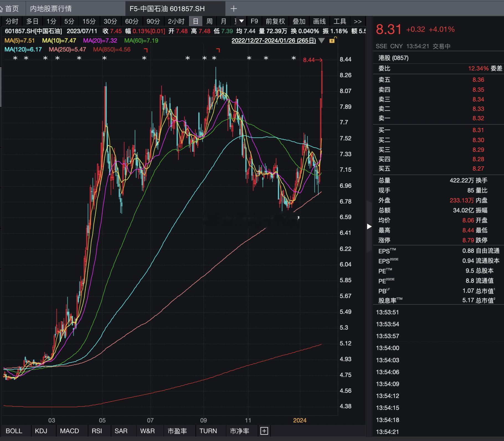Add indicator with boxed plus icon

264,431
